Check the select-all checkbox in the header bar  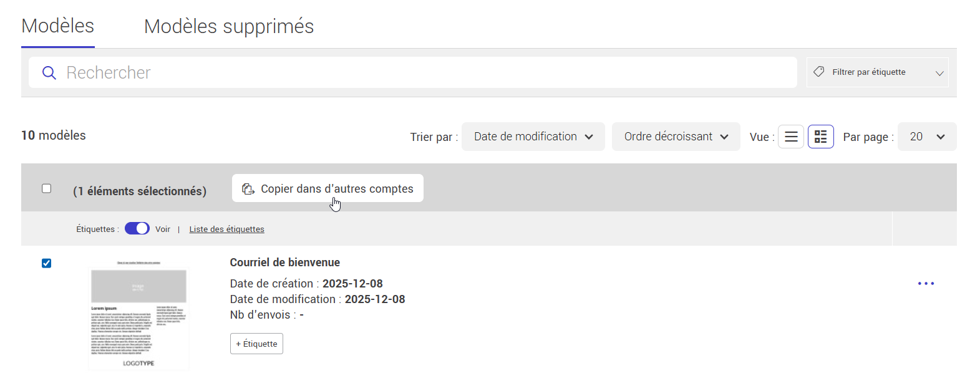(x=46, y=188)
